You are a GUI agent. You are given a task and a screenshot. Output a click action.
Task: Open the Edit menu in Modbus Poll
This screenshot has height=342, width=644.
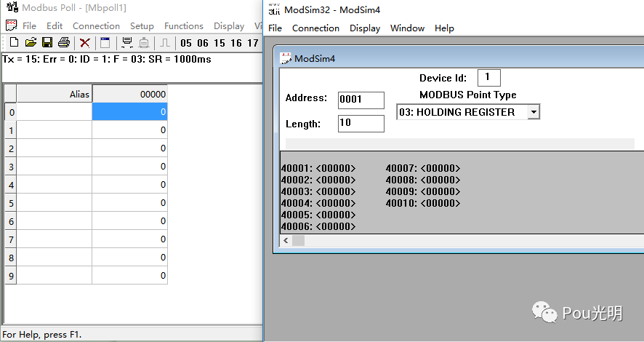[x=55, y=26]
